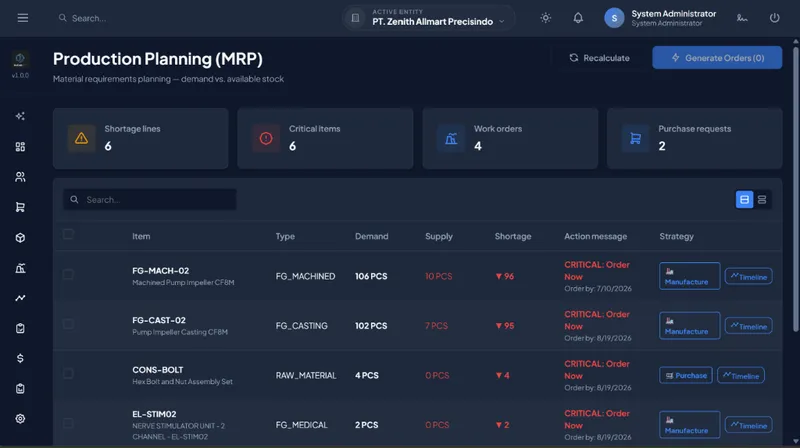The height and width of the screenshot is (448, 800).
Task: Open the manufacturing crane icon in the sidebar
Action: click(x=20, y=268)
